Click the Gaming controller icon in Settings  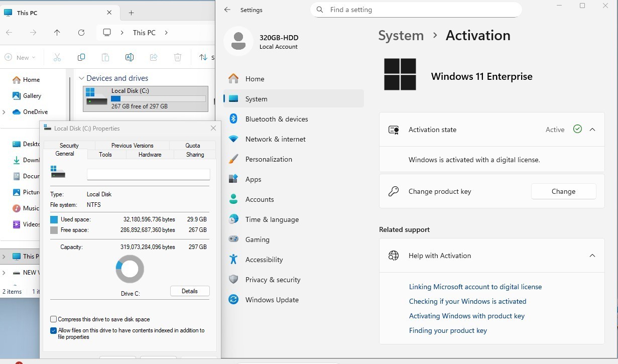coord(233,239)
